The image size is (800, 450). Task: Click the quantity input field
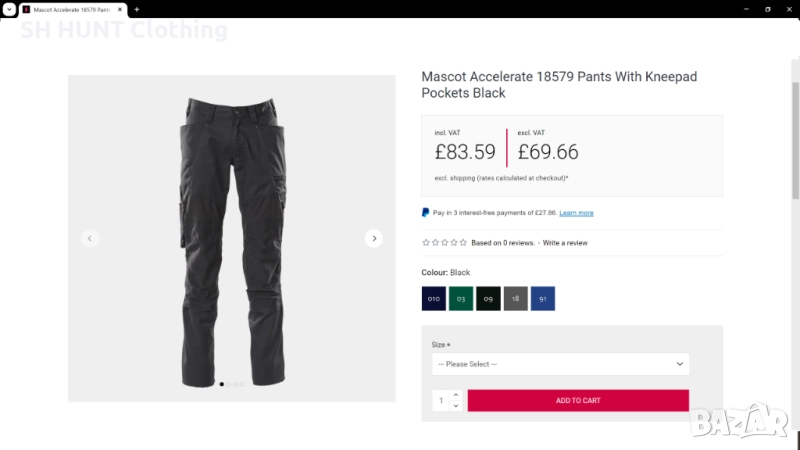[x=441, y=400]
